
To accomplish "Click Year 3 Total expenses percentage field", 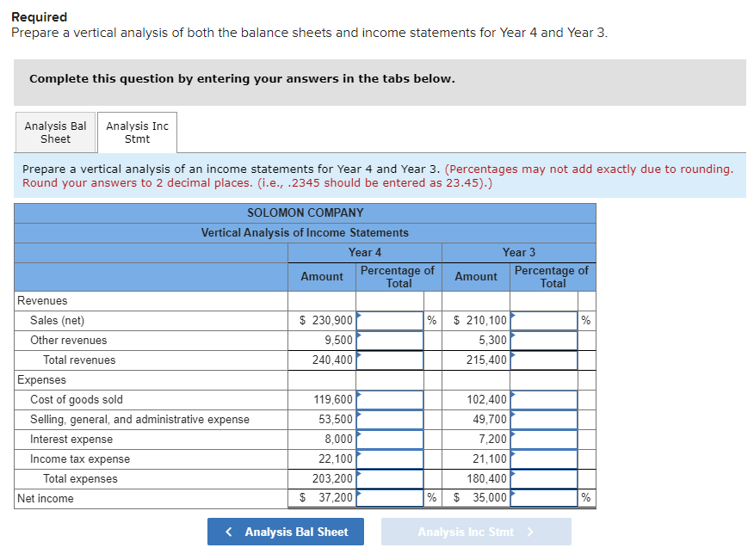I will 547,478.
